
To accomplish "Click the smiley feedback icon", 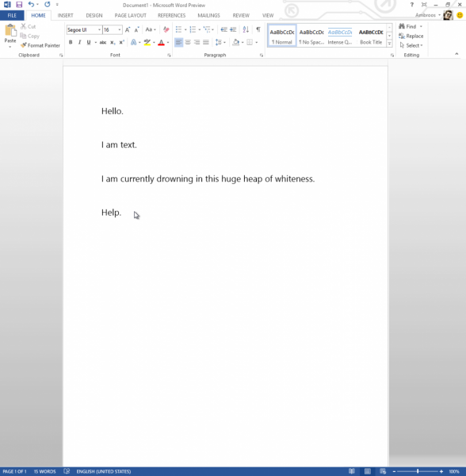I will (x=460, y=15).
